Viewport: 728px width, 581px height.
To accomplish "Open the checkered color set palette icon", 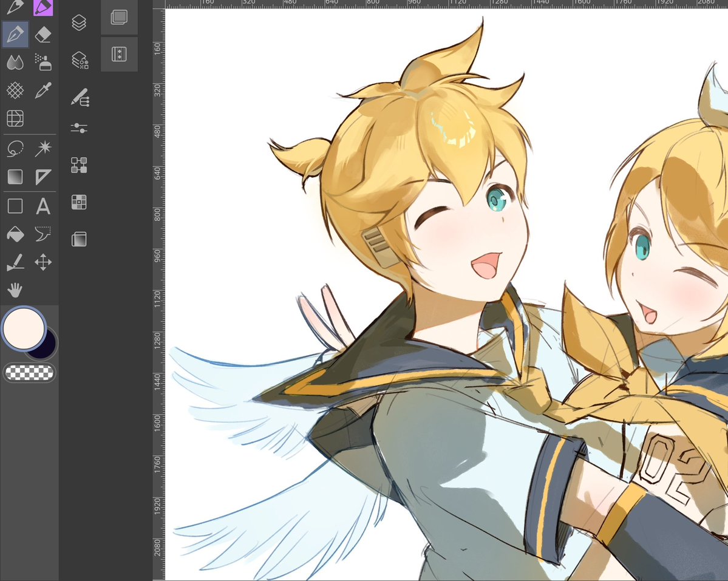I will (x=79, y=202).
